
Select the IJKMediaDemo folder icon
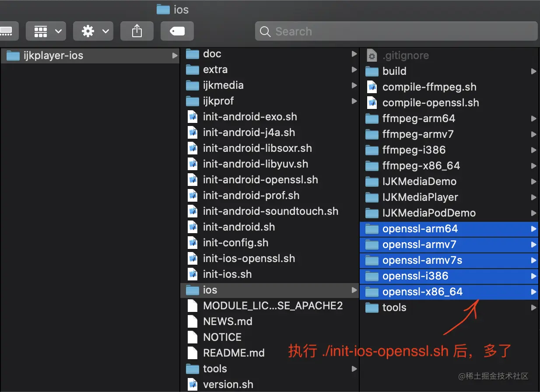coord(372,182)
